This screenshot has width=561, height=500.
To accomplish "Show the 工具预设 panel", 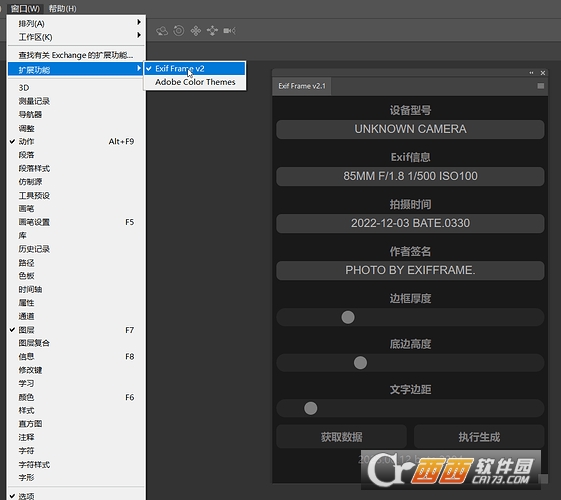I will point(76,195).
